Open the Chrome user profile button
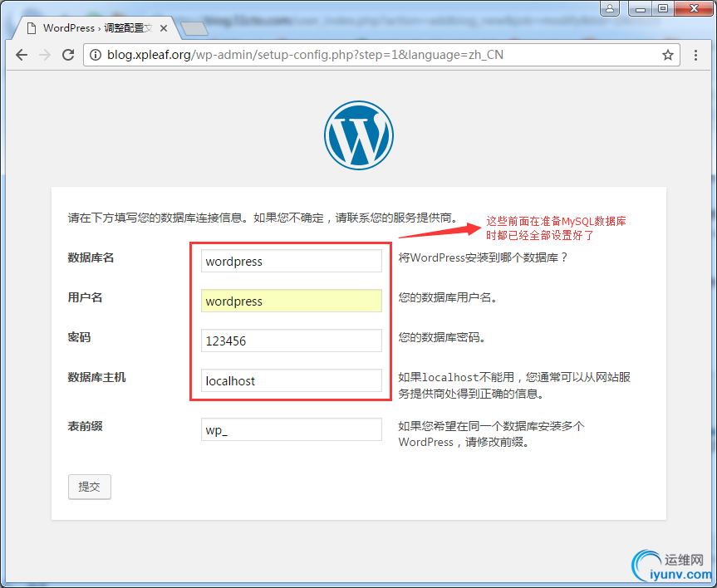This screenshot has height=588, width=717. 610,8
